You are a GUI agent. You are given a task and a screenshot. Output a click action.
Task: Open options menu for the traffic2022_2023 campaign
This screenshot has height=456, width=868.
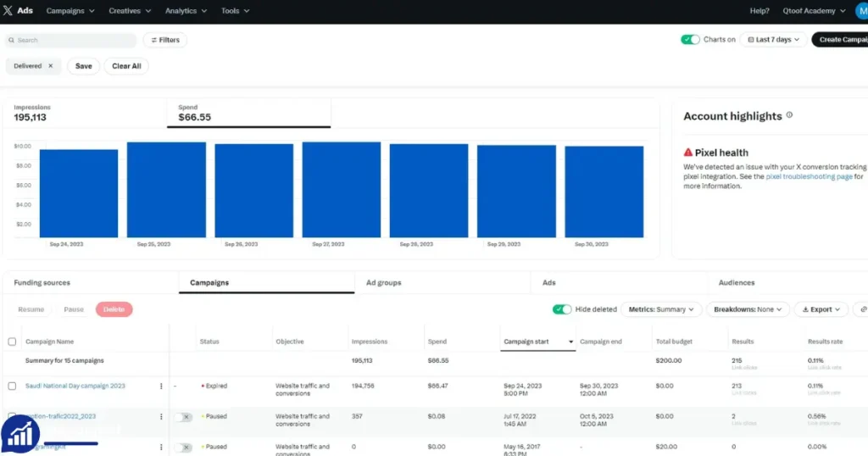click(161, 416)
